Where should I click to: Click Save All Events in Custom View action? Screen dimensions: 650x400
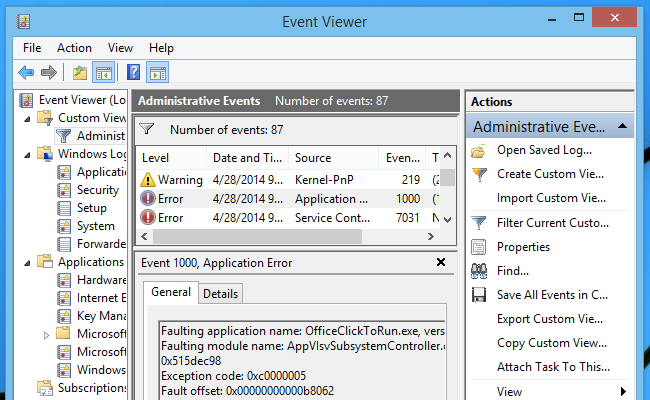point(552,295)
